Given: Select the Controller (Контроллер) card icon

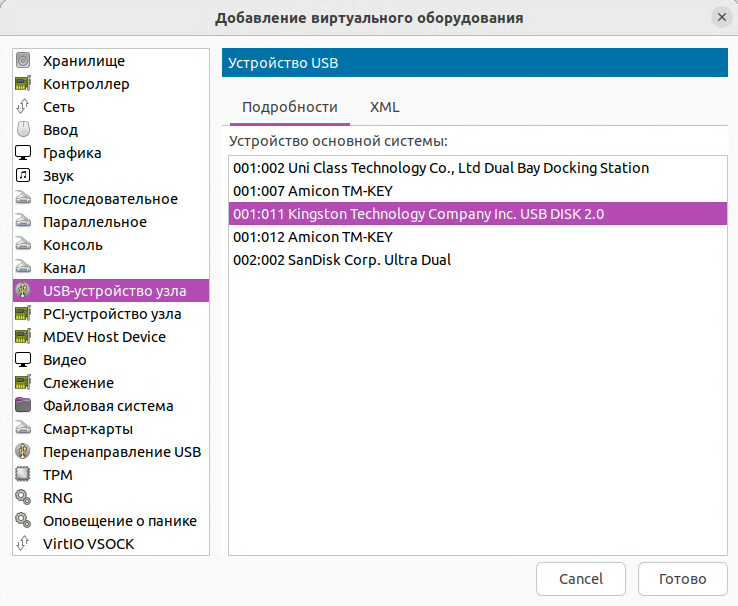Looking at the screenshot, I should (23, 84).
